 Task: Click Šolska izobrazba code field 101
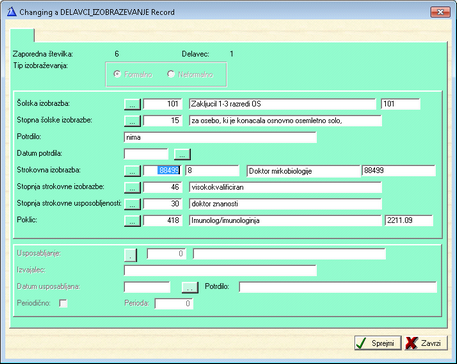pyautogui.click(x=163, y=104)
